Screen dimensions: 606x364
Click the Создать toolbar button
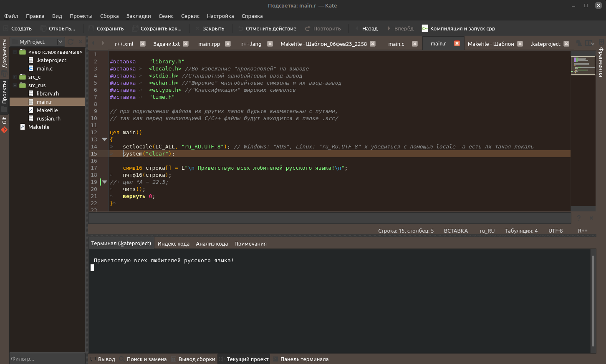[x=17, y=28]
